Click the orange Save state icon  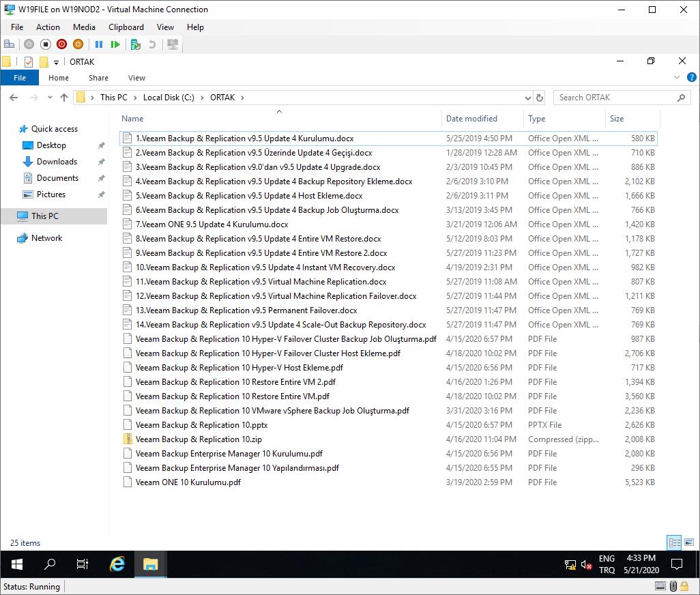tap(78, 44)
